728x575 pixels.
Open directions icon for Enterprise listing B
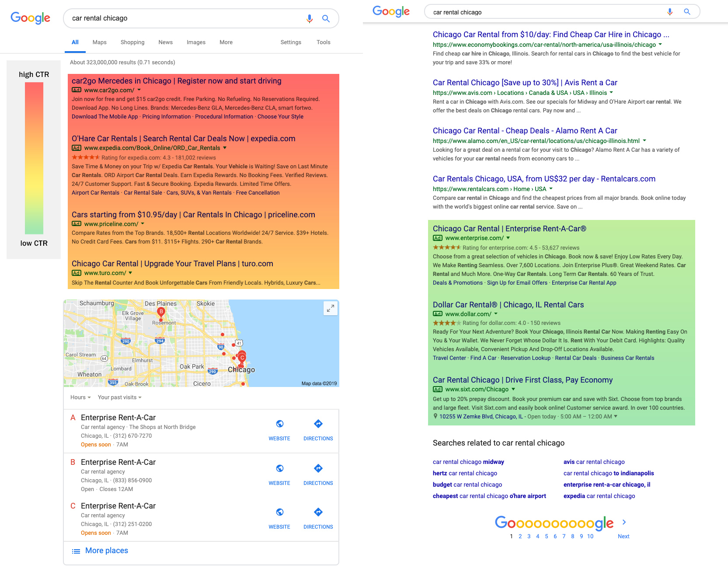318,468
